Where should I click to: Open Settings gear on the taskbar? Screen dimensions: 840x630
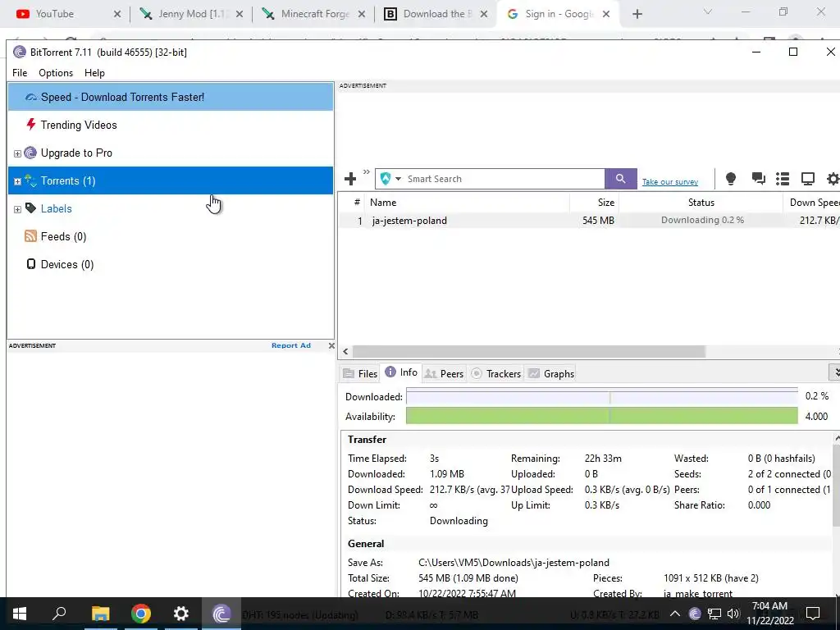point(181,614)
